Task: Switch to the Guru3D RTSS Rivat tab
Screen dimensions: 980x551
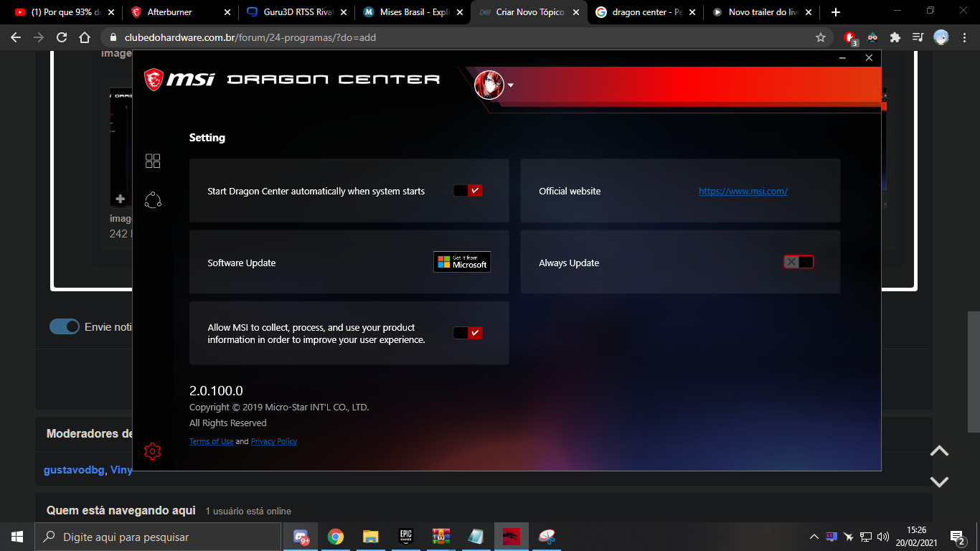Action: point(296,12)
